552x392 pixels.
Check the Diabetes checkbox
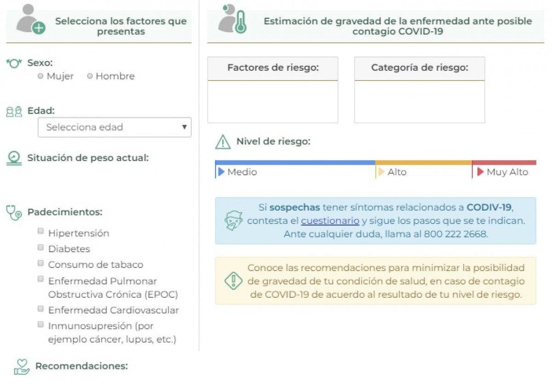40,248
